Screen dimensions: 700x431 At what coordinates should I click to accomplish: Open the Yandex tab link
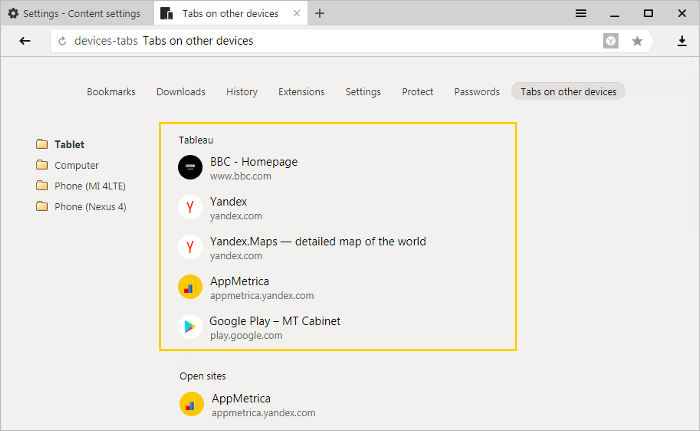228,201
